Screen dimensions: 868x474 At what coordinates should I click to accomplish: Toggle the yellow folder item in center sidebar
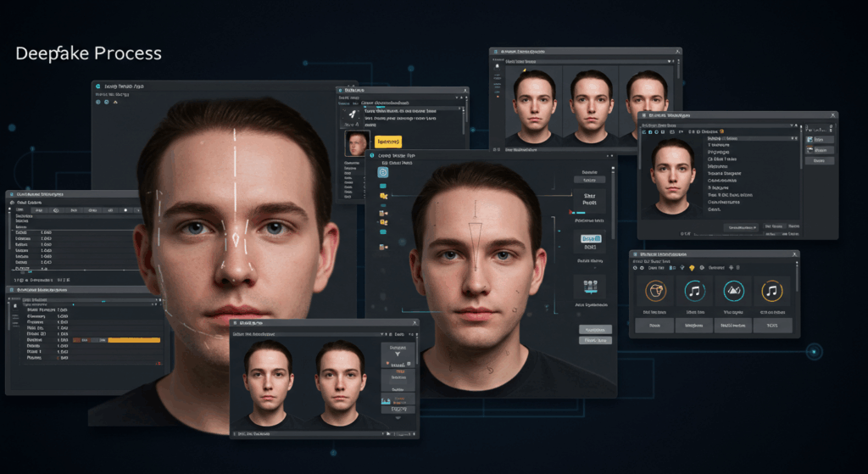pos(383,197)
